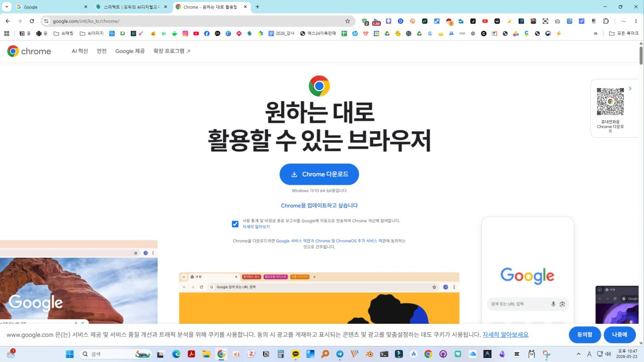Open the 확장 프로그램 menu link
Screen dimensions: 644x362
point(172,51)
